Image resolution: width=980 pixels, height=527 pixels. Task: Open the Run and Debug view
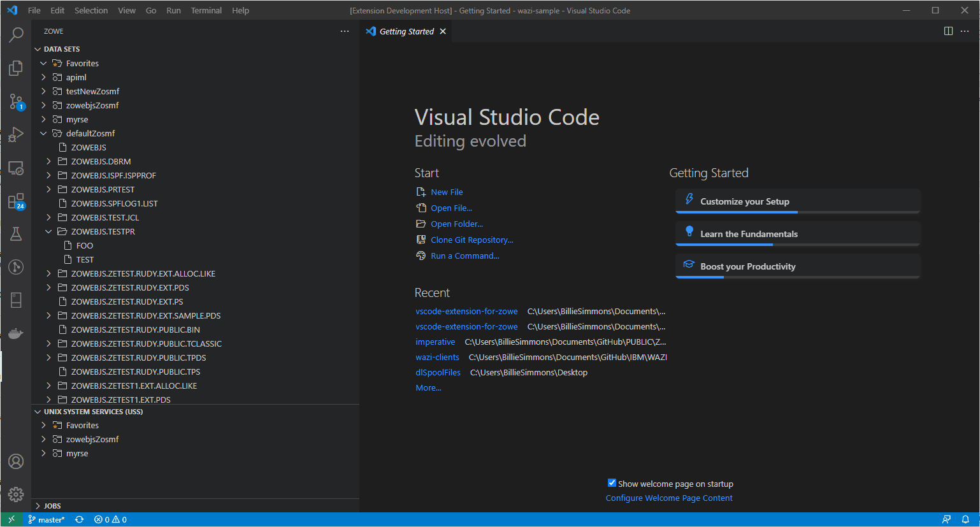click(16, 134)
